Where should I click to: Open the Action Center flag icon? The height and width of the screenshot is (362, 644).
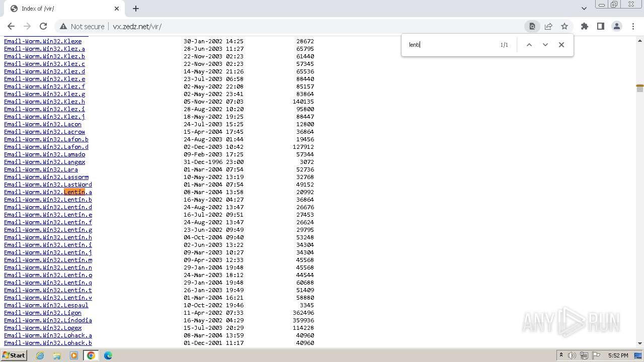pyautogui.click(x=596, y=355)
